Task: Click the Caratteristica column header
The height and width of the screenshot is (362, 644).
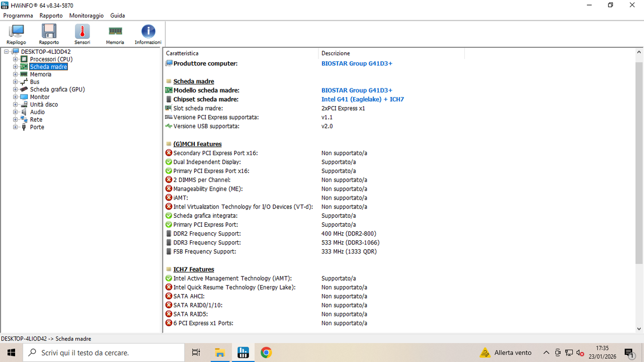Action: tap(241, 53)
